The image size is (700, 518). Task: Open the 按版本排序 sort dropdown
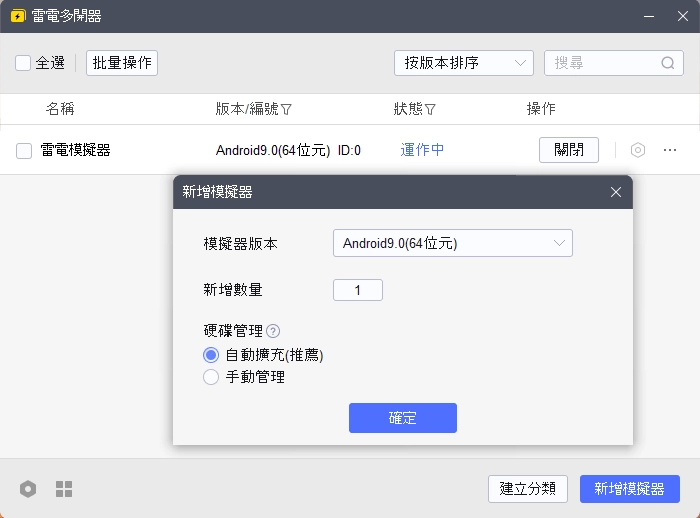pos(464,63)
